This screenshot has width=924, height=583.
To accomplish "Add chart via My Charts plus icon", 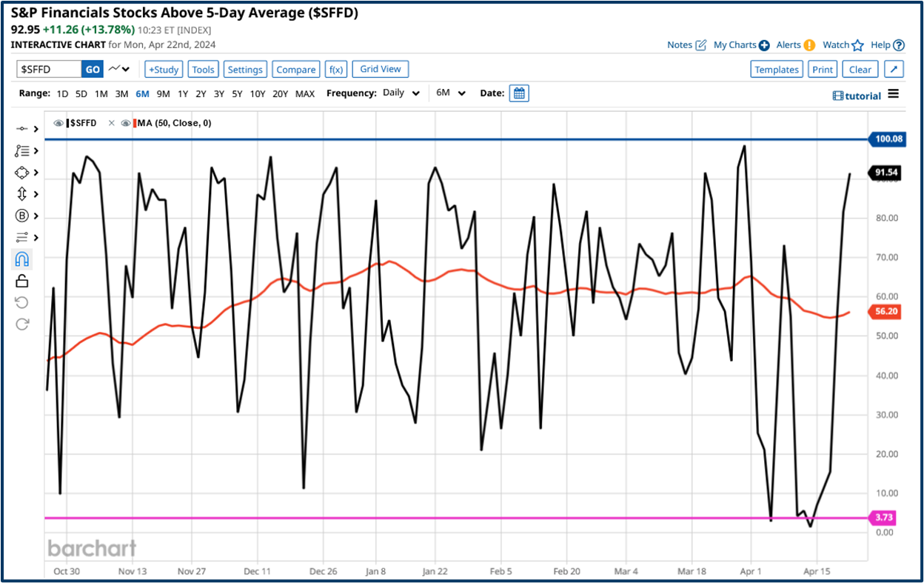I will click(765, 44).
